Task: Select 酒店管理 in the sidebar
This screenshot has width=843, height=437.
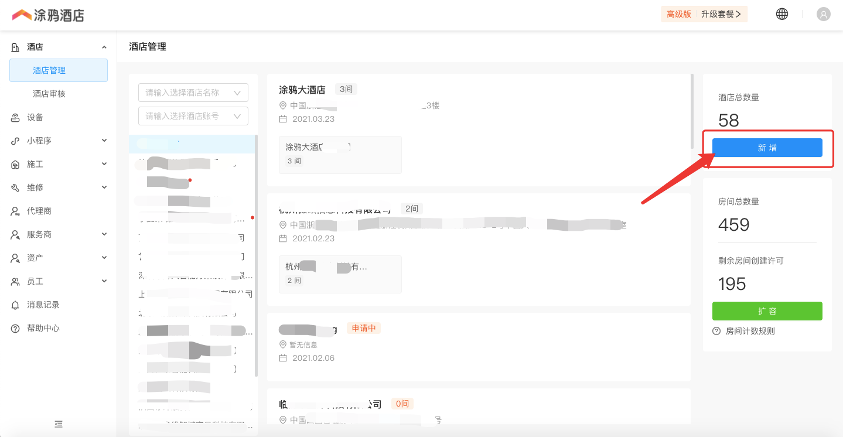Action: tap(49, 71)
